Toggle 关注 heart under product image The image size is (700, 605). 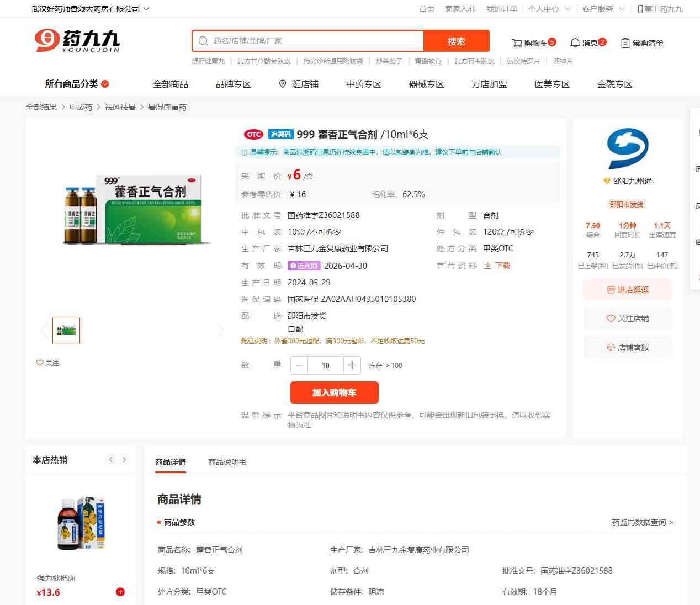coord(40,363)
